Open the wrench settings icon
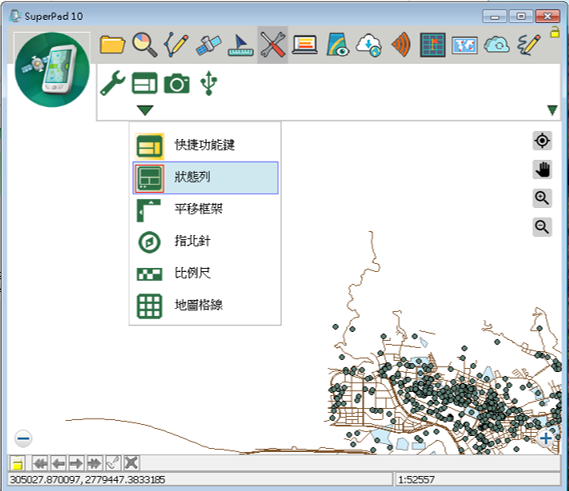 112,83
